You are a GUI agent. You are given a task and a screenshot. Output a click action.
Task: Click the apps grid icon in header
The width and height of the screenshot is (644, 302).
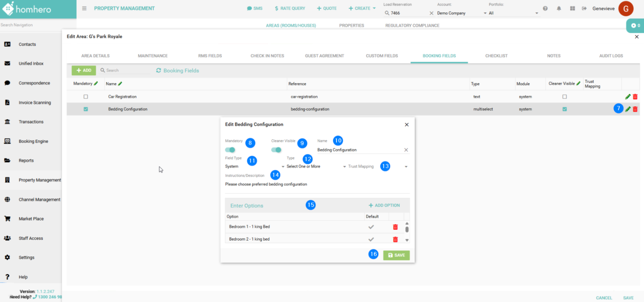(572, 9)
